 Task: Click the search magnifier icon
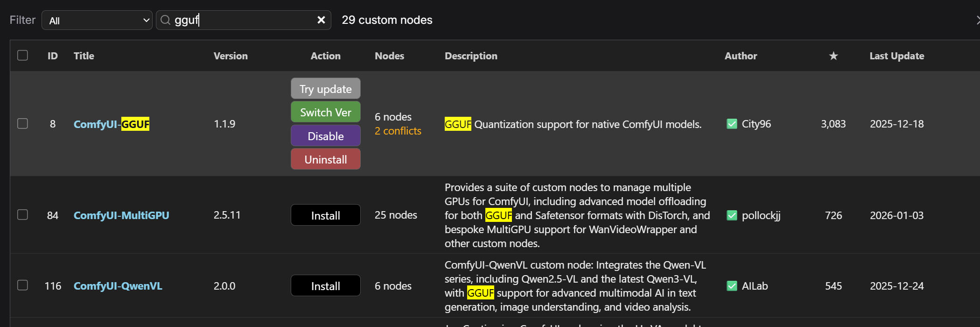pos(165,20)
